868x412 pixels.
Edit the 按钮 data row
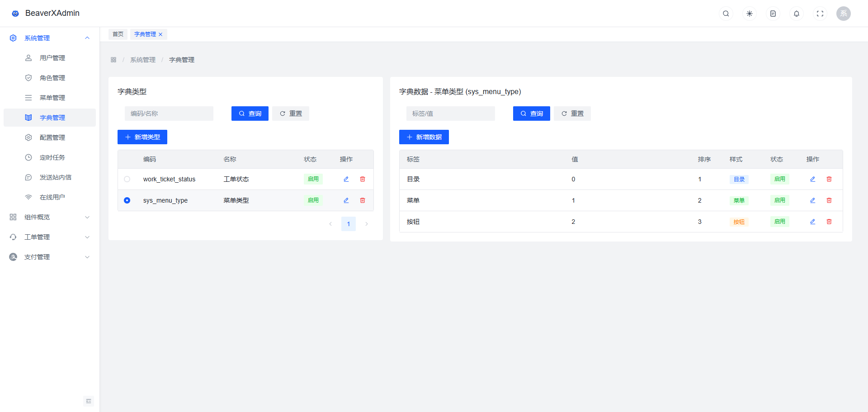pos(813,222)
